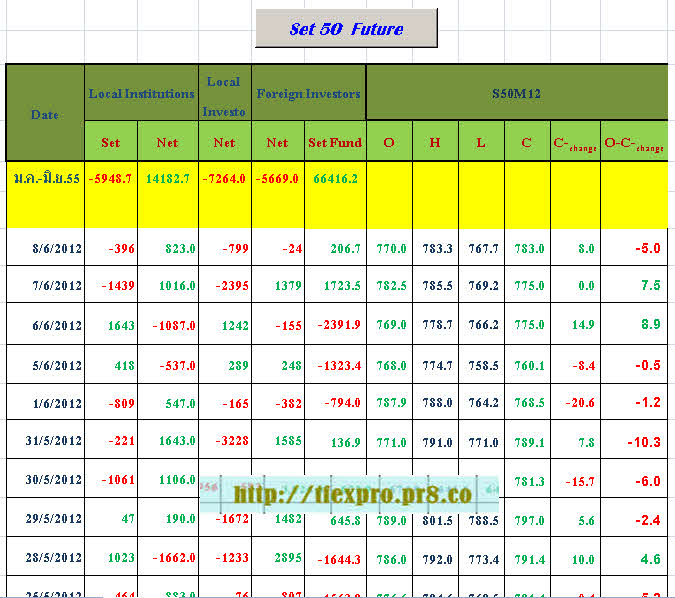Select the Local Institutions header cell
Screen dimensions: 675x598
141,93
